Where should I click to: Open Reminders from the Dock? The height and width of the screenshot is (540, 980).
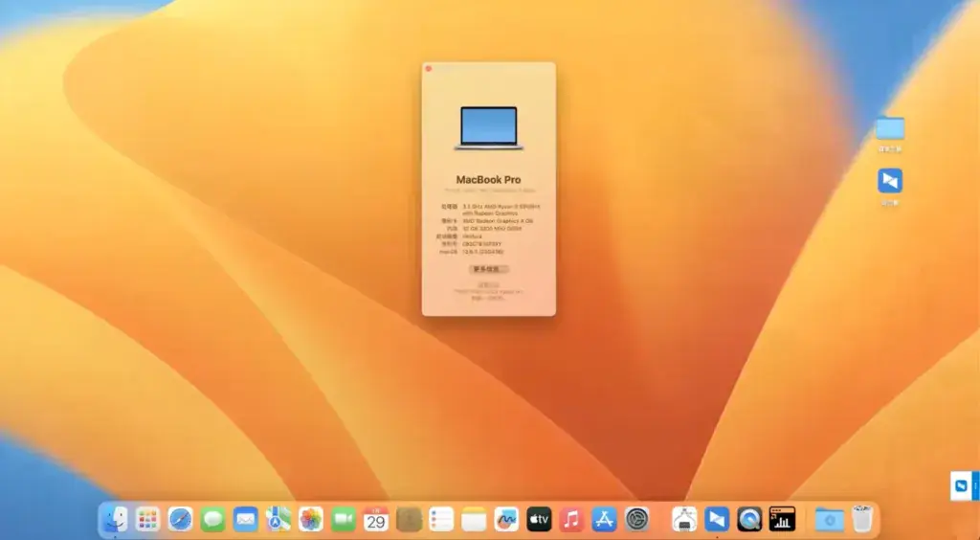[441, 519]
